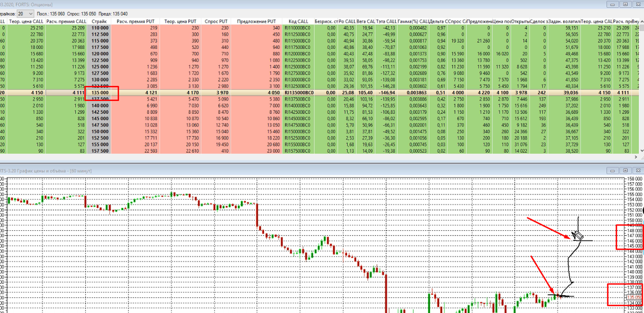Image resolution: width=644 pixels, height=313 pixels.
Task: Click the 'Код CALL' column header
Action: [299, 21]
